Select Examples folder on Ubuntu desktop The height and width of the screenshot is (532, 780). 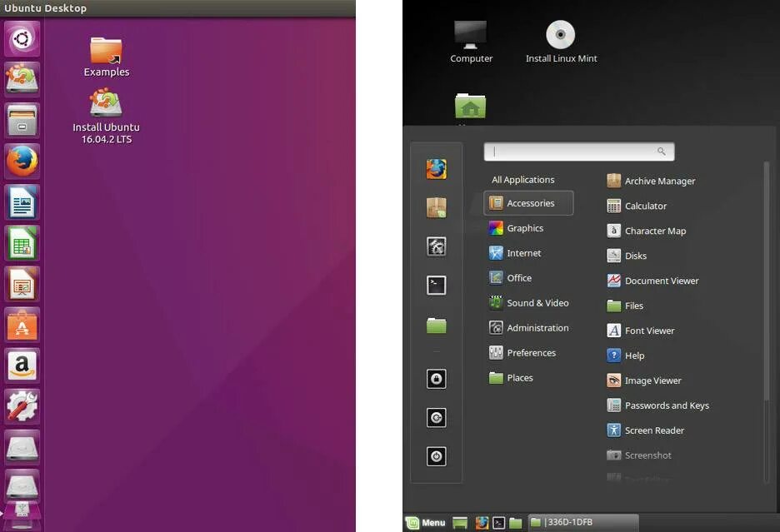click(x=107, y=57)
